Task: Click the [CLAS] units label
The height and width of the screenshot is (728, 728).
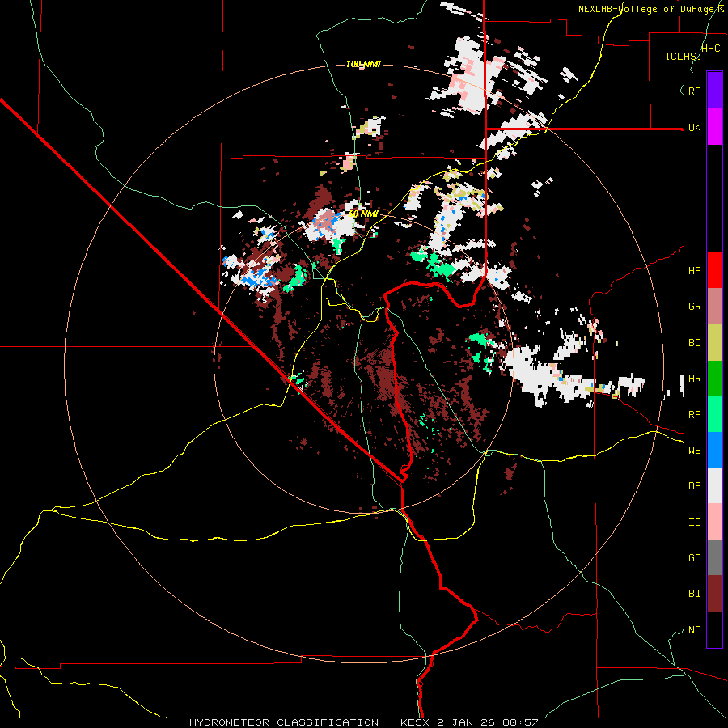Action: (x=684, y=57)
